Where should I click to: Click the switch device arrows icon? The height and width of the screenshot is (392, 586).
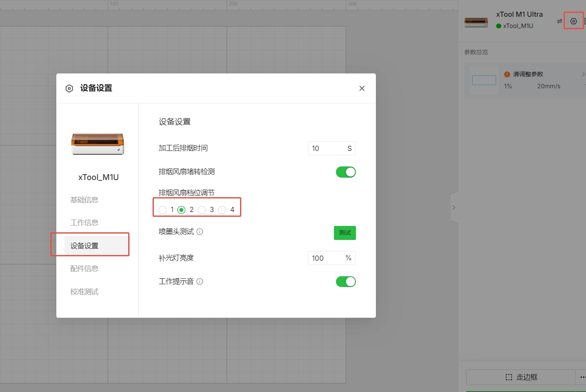pyautogui.click(x=559, y=21)
